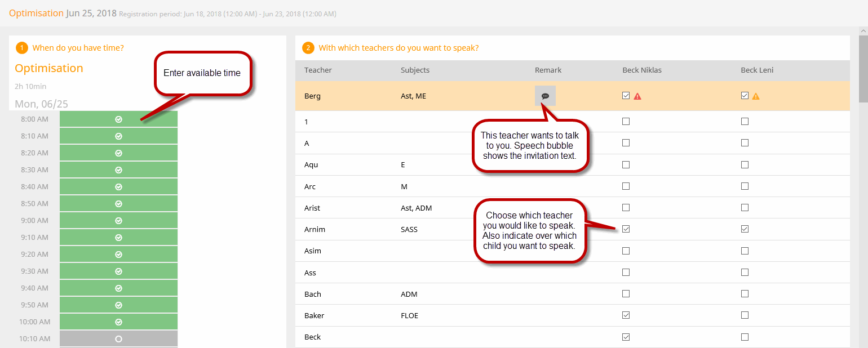
Task: Deselect the 9:50 AM time slot
Action: 118,305
